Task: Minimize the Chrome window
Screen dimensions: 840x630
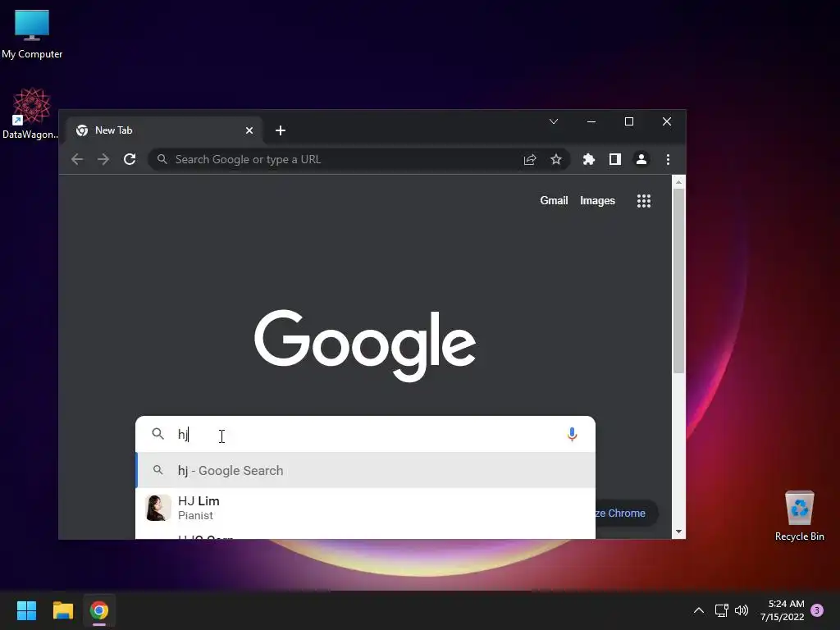Action: pos(591,121)
